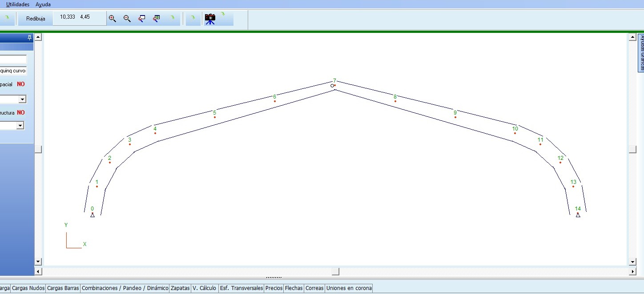Click the camera screenshot capture icon

[210, 19]
